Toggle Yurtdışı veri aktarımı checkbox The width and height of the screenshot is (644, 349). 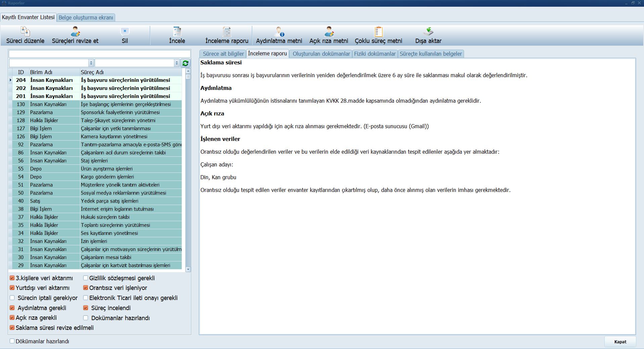click(x=12, y=288)
